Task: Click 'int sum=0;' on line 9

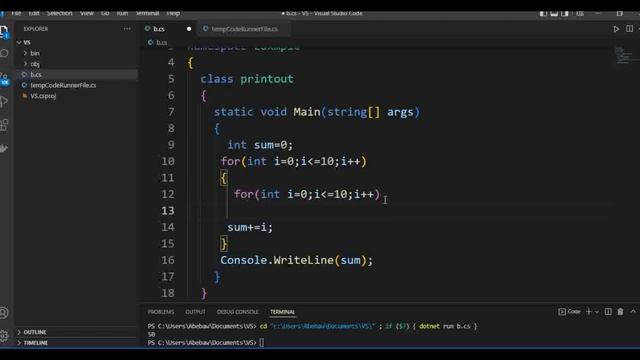Action: (x=260, y=145)
